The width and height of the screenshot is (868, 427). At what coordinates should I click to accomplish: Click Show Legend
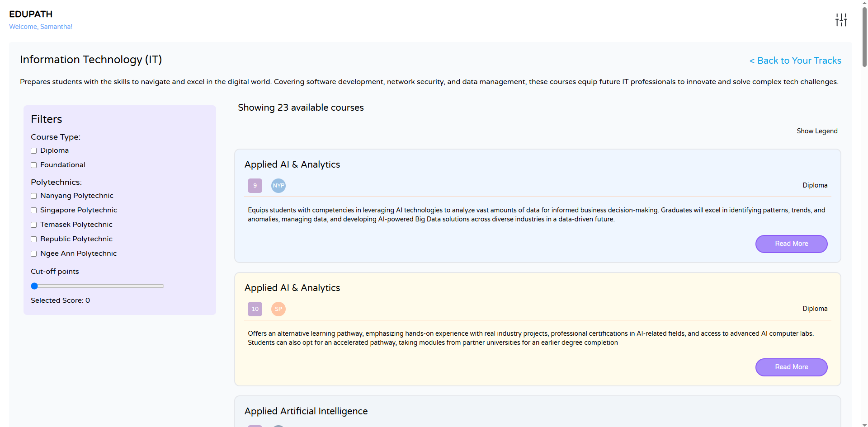click(x=817, y=131)
